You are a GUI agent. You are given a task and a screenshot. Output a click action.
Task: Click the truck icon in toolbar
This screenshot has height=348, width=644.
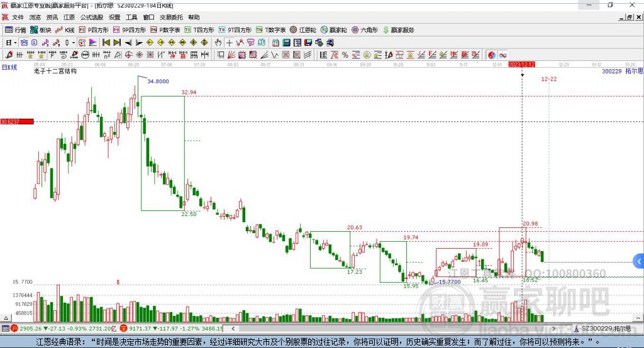(330, 43)
